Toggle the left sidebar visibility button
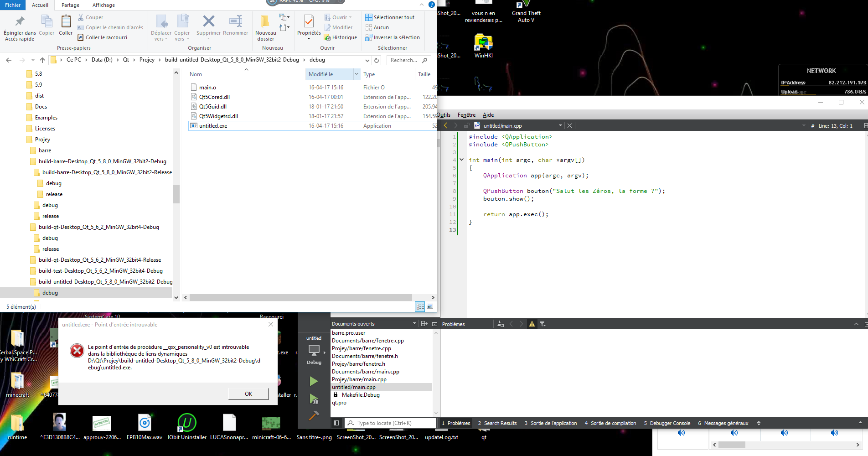Image resolution: width=868 pixels, height=456 pixels. (336, 423)
